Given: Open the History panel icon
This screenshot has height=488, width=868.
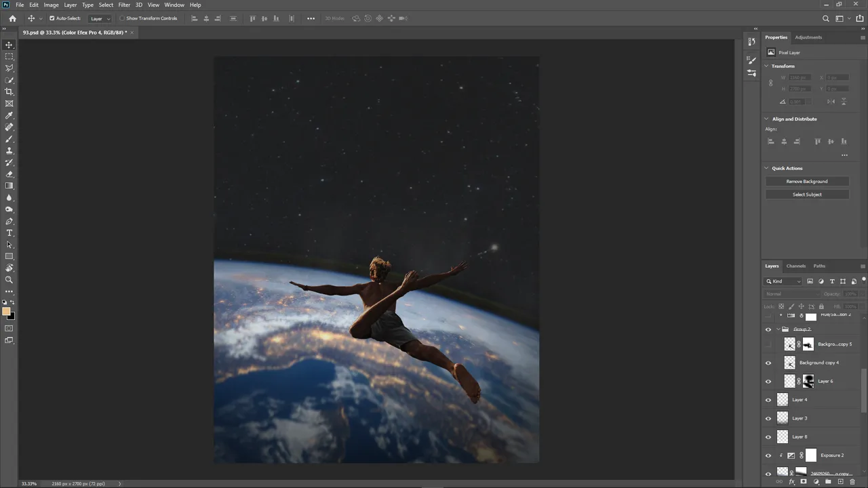Looking at the screenshot, I should (x=751, y=42).
